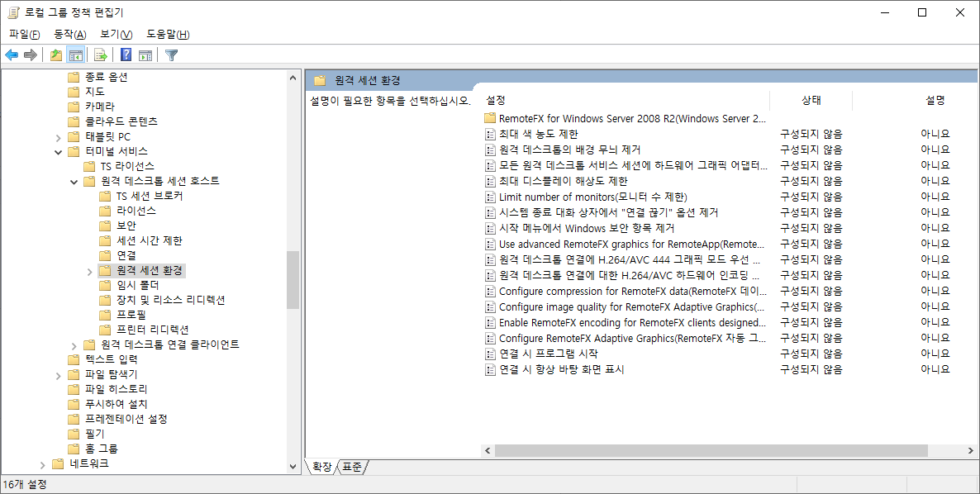Screen dimensions: 980x494
Task: Click the policy icon for 최대 색 농도 제한
Action: (490, 134)
